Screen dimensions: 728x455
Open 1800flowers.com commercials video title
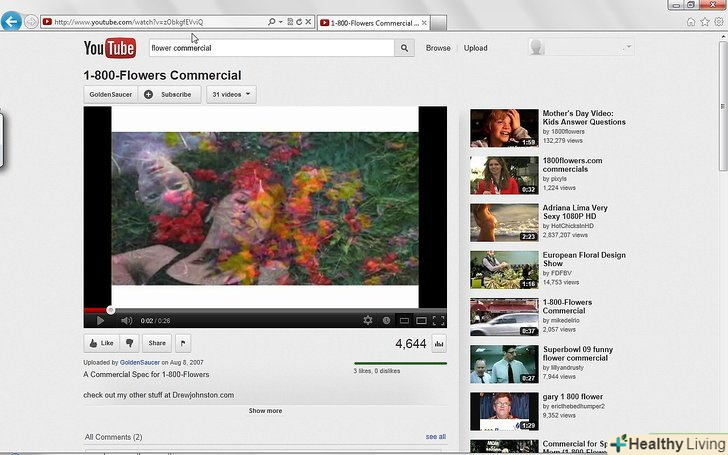572,165
